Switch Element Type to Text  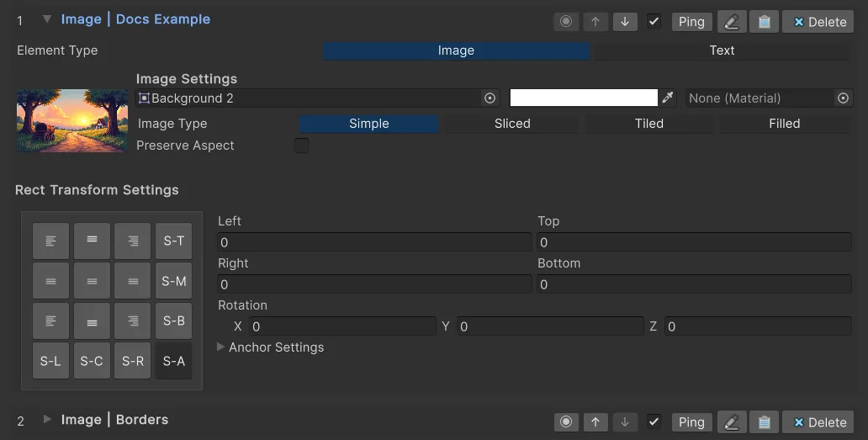click(x=722, y=50)
